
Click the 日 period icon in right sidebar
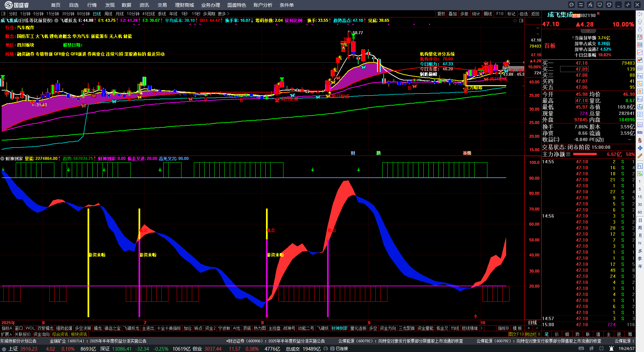coord(640,220)
